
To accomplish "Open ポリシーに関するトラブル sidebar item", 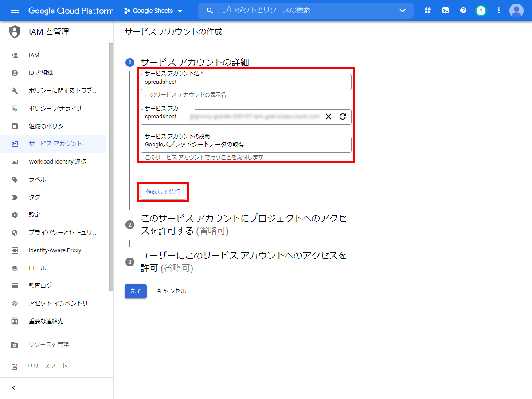I will [53, 91].
